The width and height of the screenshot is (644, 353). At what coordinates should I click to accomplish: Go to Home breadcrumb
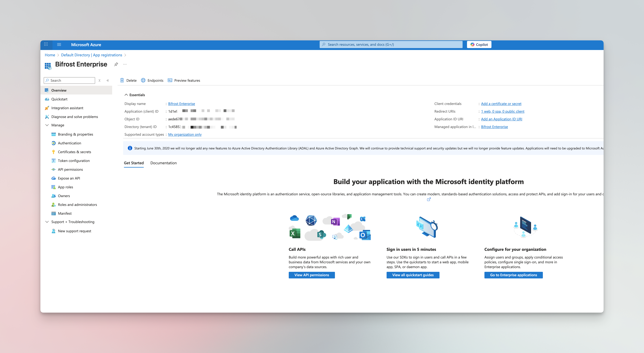tap(50, 55)
